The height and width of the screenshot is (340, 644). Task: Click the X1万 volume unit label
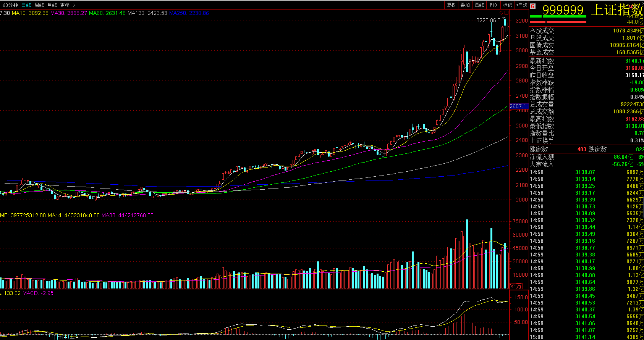tap(516, 286)
